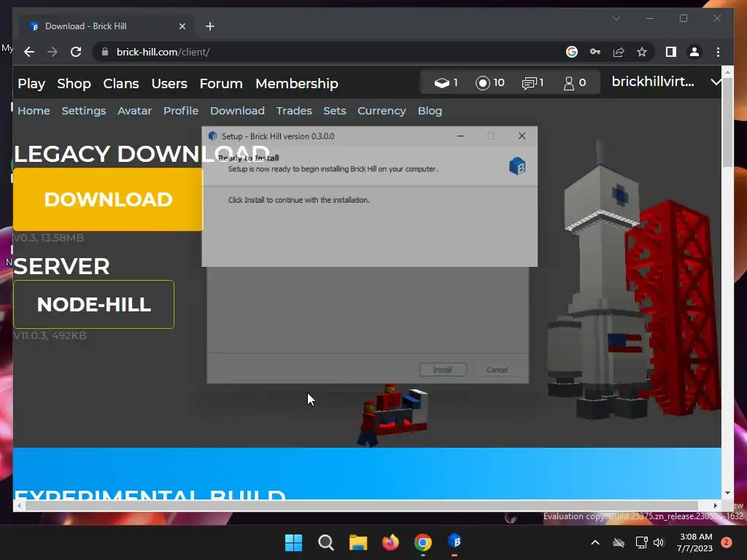The width and height of the screenshot is (747, 560).
Task: Go to the Clans page
Action: tap(121, 84)
